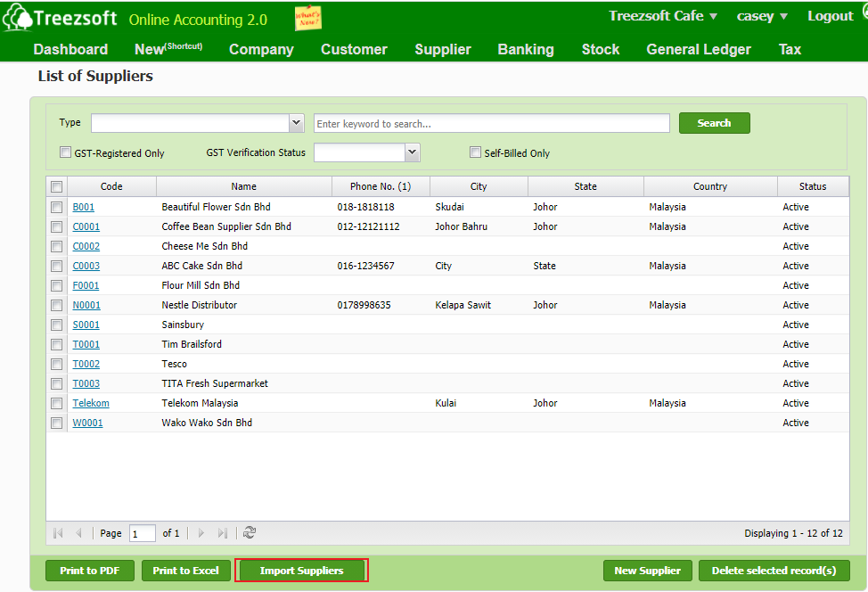This screenshot has height=592, width=868.
Task: Open the Type dropdown list
Action: click(297, 123)
